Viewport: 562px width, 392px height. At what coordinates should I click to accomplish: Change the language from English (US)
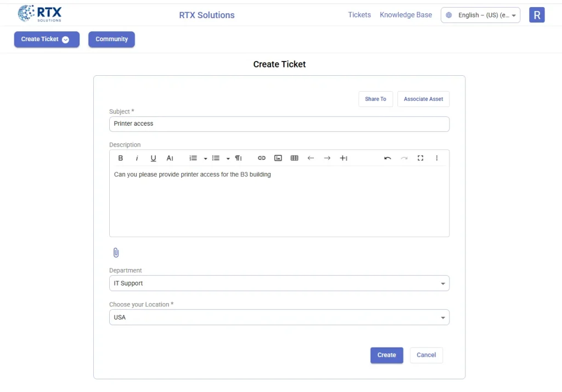(x=480, y=15)
